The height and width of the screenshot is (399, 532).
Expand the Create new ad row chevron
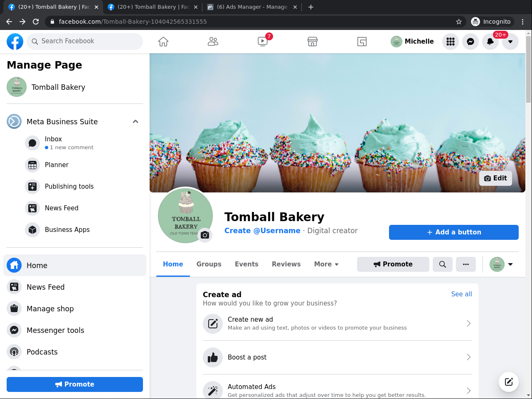click(x=468, y=323)
